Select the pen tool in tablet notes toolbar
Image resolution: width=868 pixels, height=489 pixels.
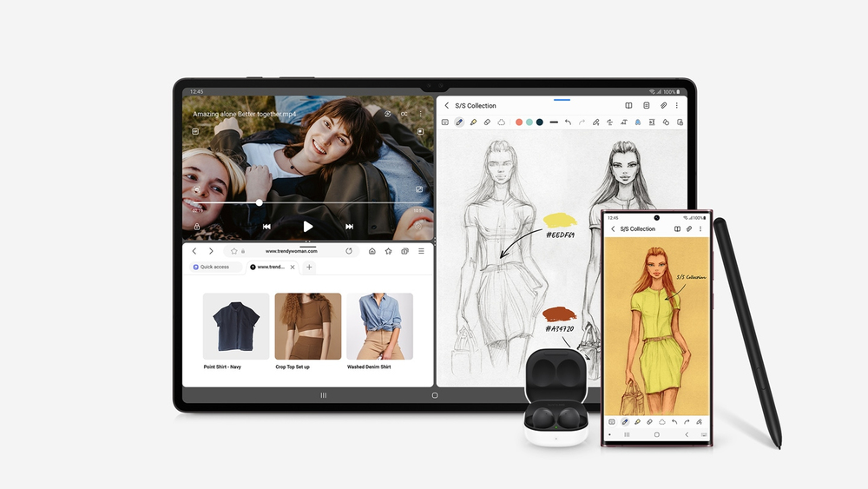[x=459, y=122]
